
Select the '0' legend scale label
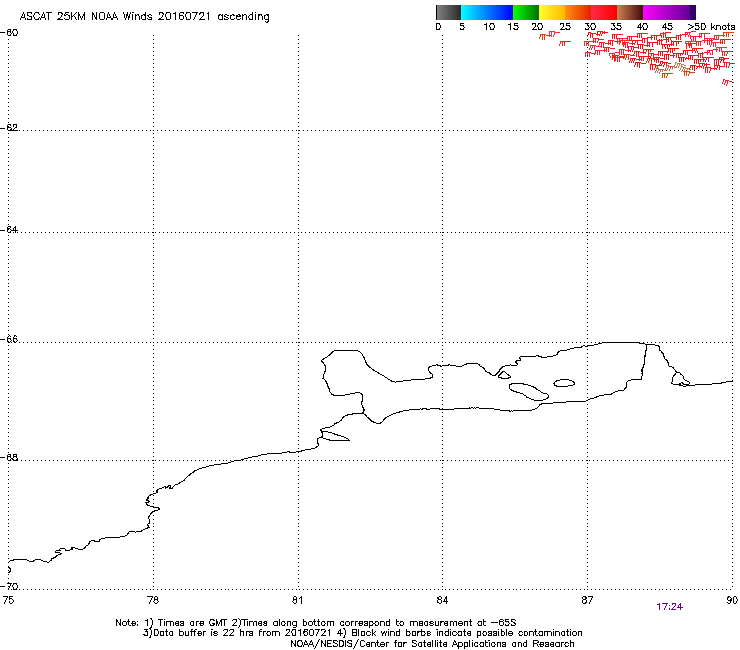click(x=438, y=27)
